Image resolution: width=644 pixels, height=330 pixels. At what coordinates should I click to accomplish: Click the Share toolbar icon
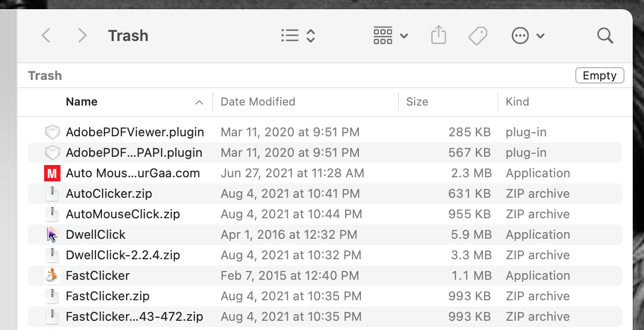(x=438, y=35)
